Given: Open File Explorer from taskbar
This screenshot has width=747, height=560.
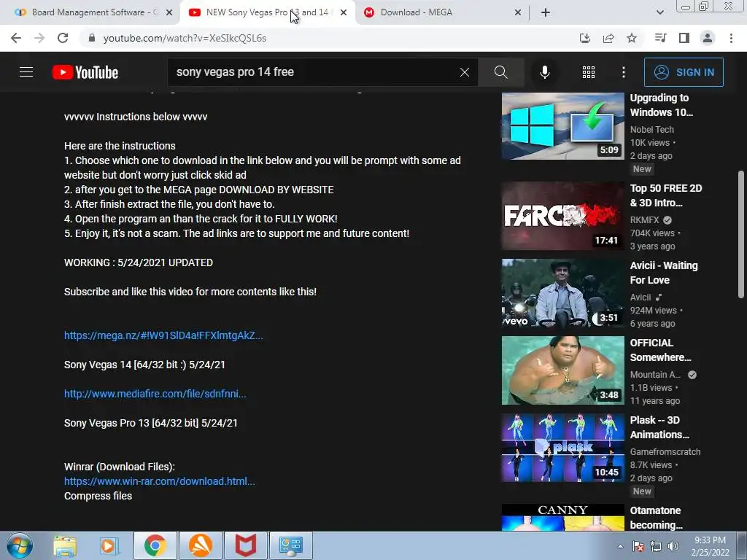Looking at the screenshot, I should point(65,545).
